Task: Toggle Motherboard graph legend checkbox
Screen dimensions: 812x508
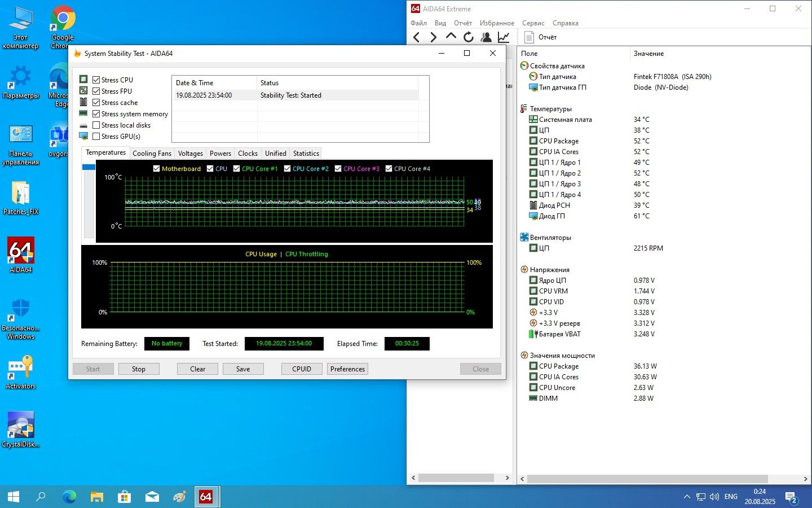Action: (157, 169)
